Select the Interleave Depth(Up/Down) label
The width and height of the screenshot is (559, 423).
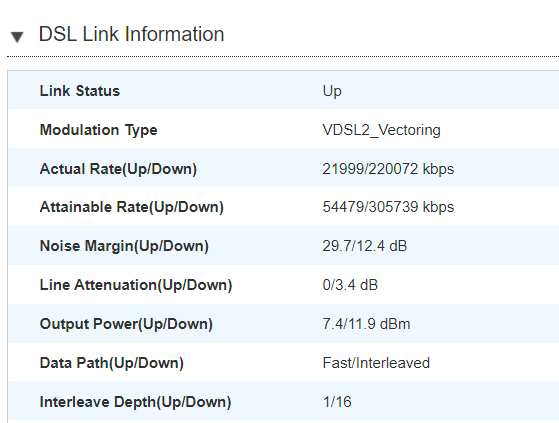(x=135, y=402)
